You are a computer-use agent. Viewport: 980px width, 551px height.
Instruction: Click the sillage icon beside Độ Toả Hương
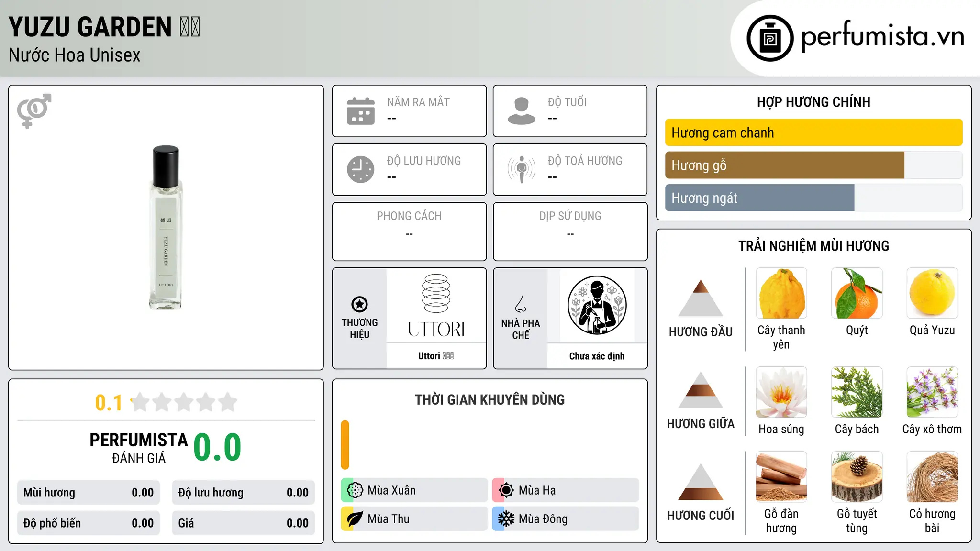tap(522, 169)
